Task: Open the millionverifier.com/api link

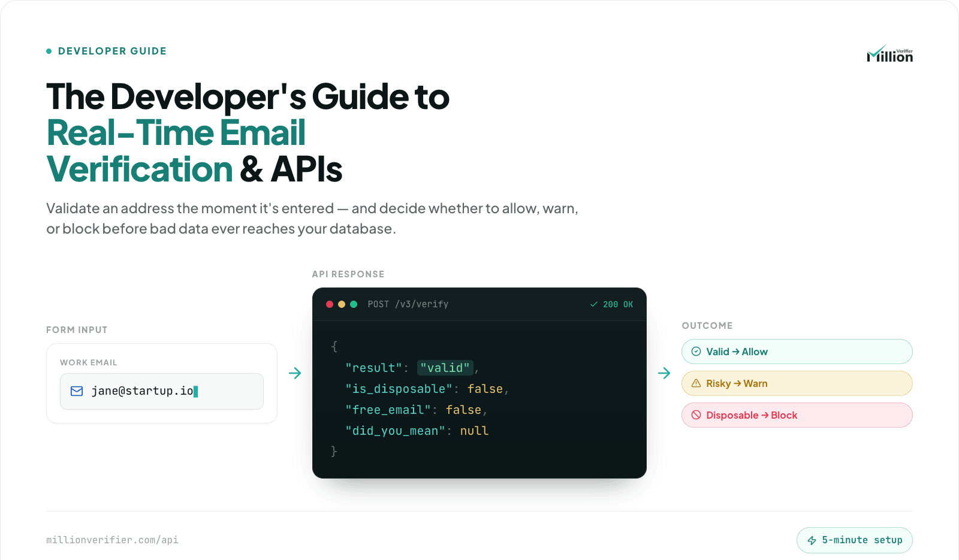Action: (112, 540)
